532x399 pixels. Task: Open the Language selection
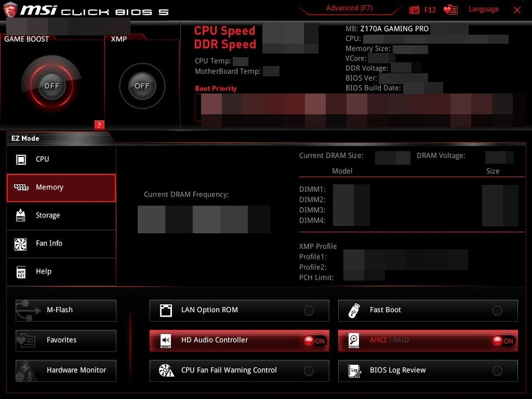[x=483, y=9]
